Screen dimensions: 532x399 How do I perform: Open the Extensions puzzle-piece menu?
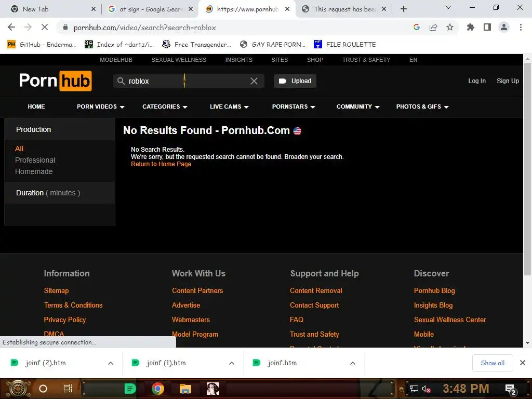point(471,27)
